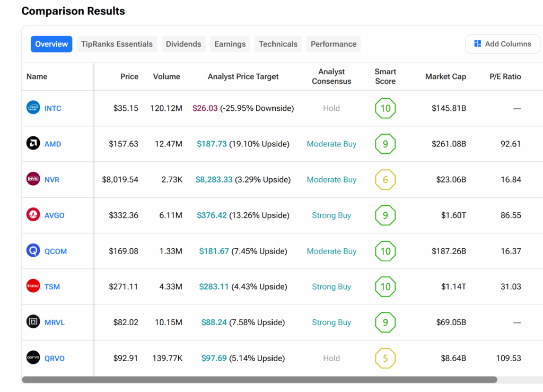543x392 pixels.
Task: Sort by the Price column header
Action: coord(129,76)
